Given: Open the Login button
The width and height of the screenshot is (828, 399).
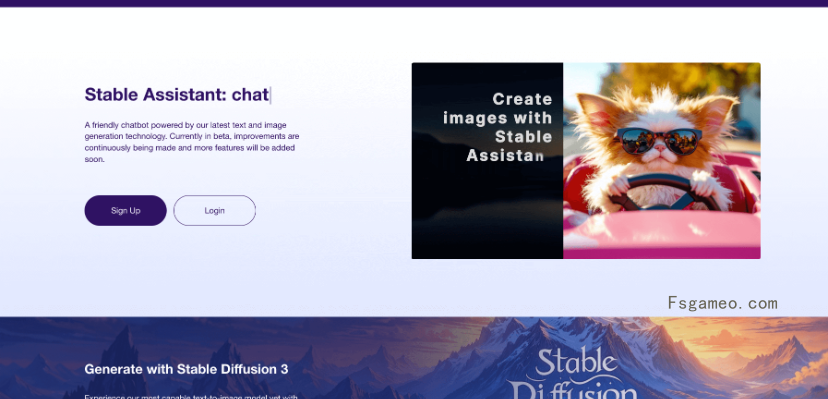Looking at the screenshot, I should coord(214,211).
